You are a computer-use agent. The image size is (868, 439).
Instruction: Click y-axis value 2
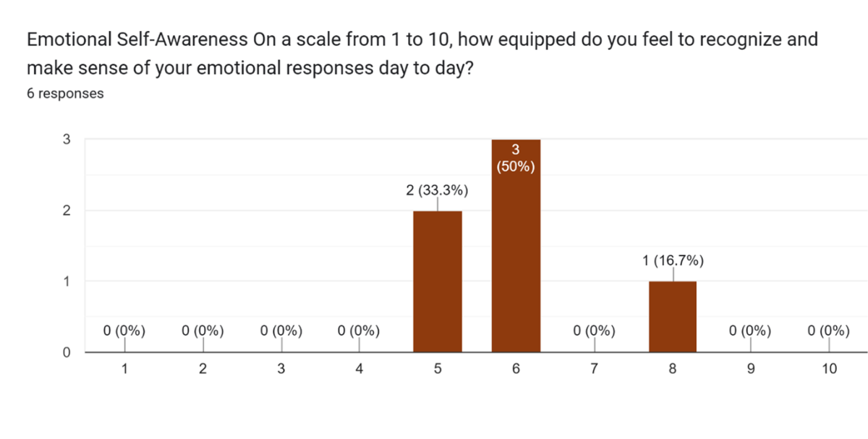click(x=66, y=210)
